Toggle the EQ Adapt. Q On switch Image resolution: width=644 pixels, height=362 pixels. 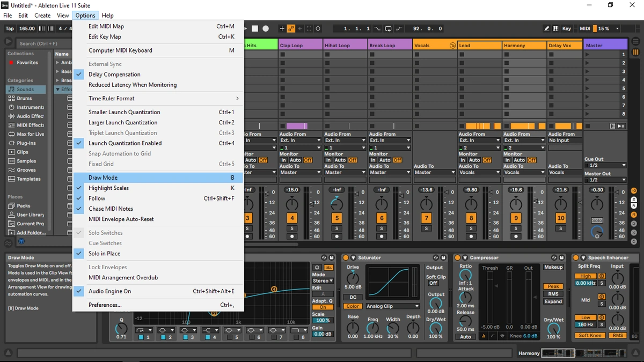323,307
